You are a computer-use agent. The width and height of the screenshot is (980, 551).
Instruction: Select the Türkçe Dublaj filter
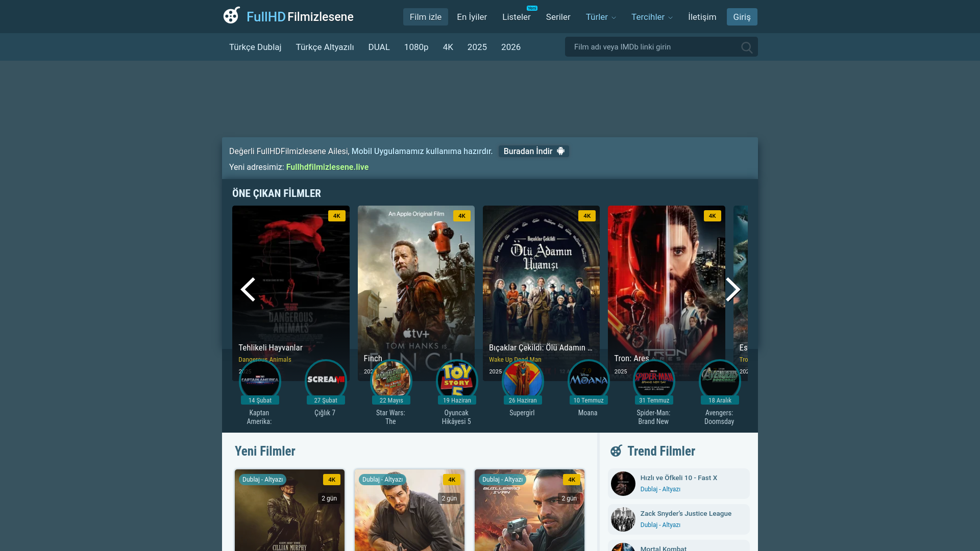click(255, 47)
